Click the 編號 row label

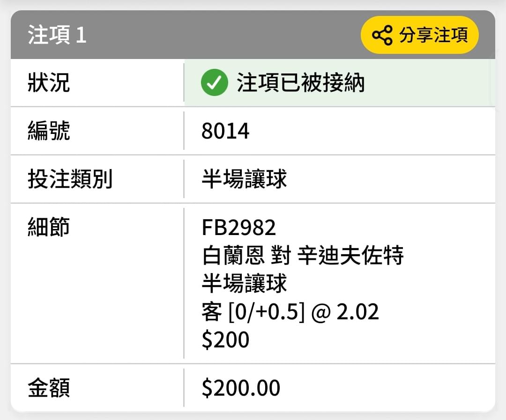[x=49, y=131]
